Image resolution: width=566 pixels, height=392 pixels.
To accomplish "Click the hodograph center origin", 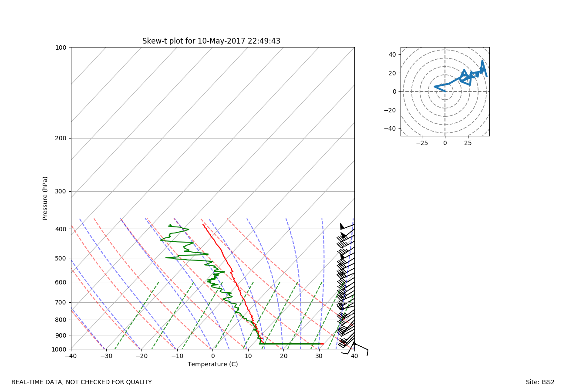I will point(445,91).
